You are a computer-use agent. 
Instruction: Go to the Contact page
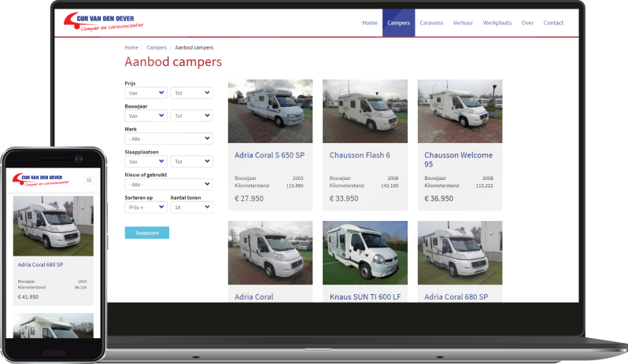click(553, 23)
